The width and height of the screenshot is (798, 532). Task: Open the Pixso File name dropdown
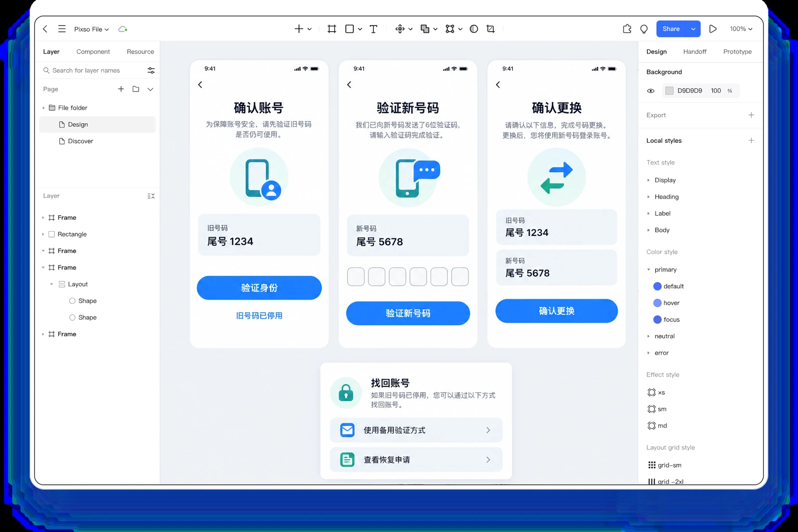(x=91, y=29)
